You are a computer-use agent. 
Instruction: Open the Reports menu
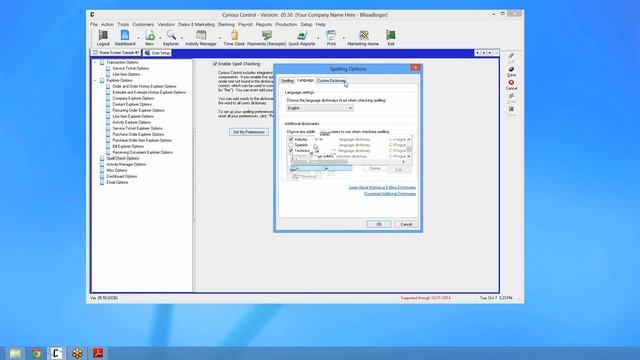tap(264, 24)
